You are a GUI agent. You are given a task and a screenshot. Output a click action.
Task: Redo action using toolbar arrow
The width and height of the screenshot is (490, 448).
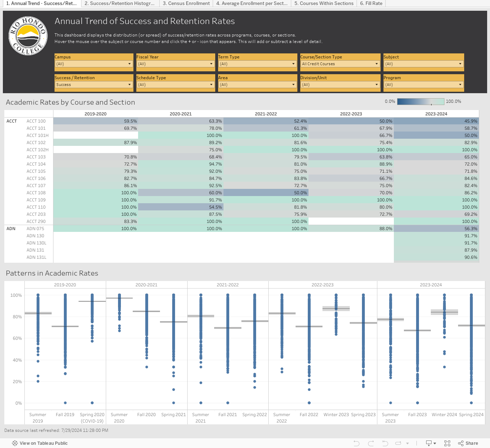point(371,443)
